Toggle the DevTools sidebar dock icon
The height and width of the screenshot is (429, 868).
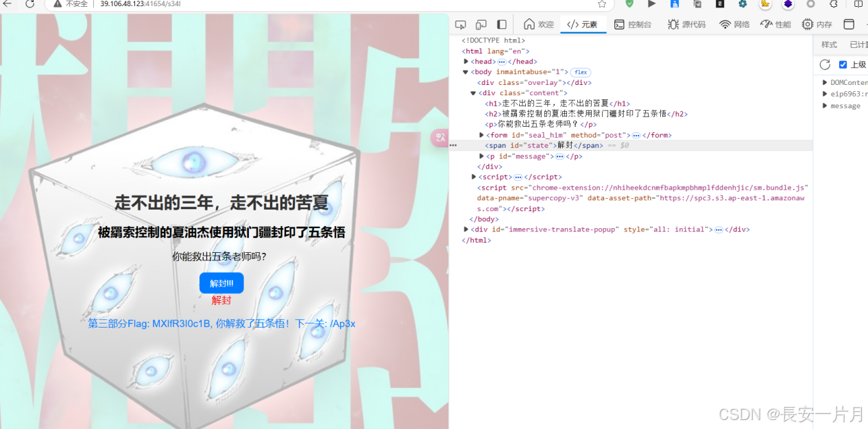tap(502, 25)
